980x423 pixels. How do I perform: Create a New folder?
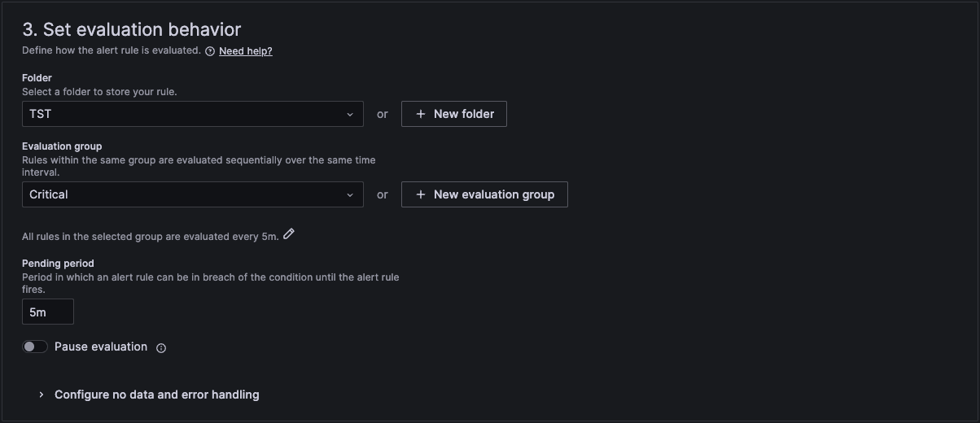point(454,114)
